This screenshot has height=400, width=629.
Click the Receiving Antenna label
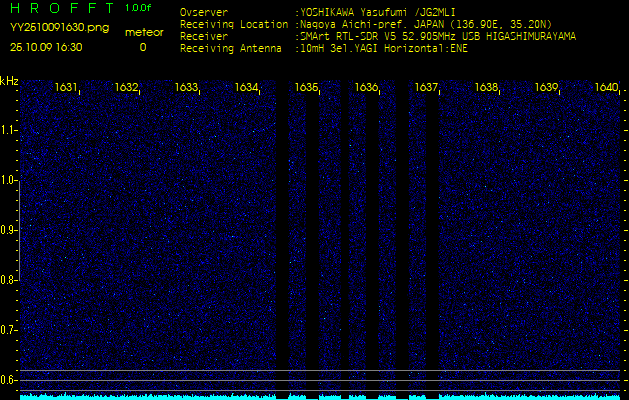[x=231, y=49]
